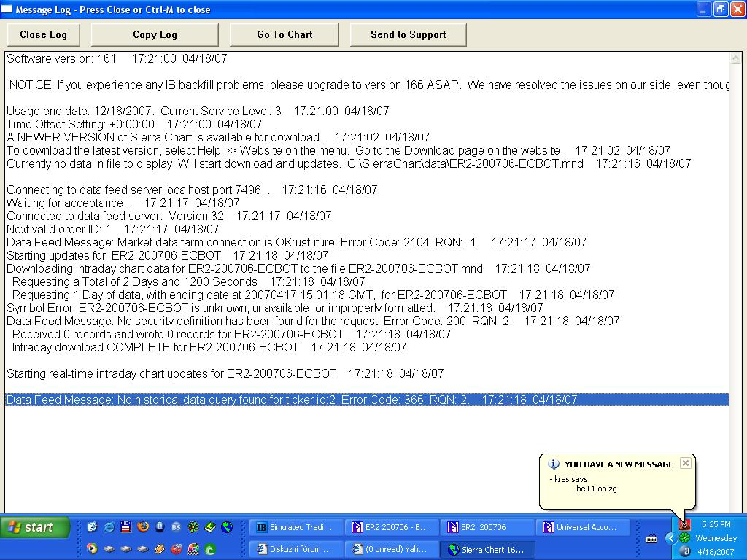Click the first drive icon in quick launch
Screen dimensions: 747x560
tap(109, 549)
